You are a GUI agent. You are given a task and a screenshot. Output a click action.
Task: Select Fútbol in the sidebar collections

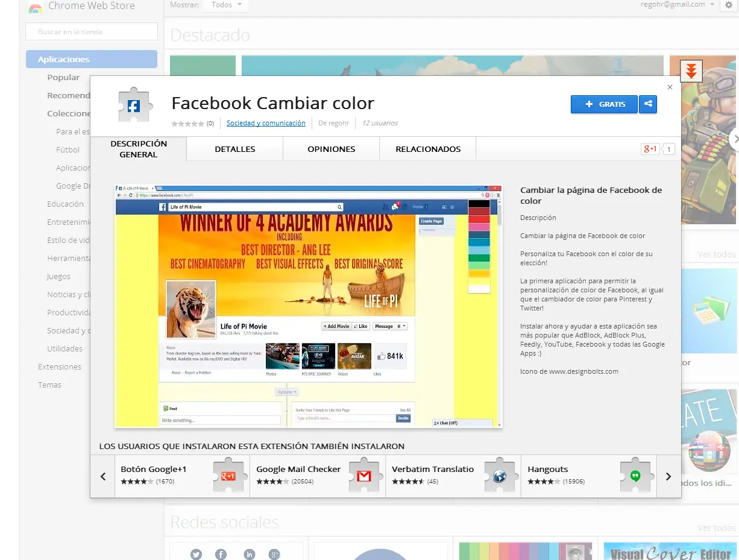(68, 149)
